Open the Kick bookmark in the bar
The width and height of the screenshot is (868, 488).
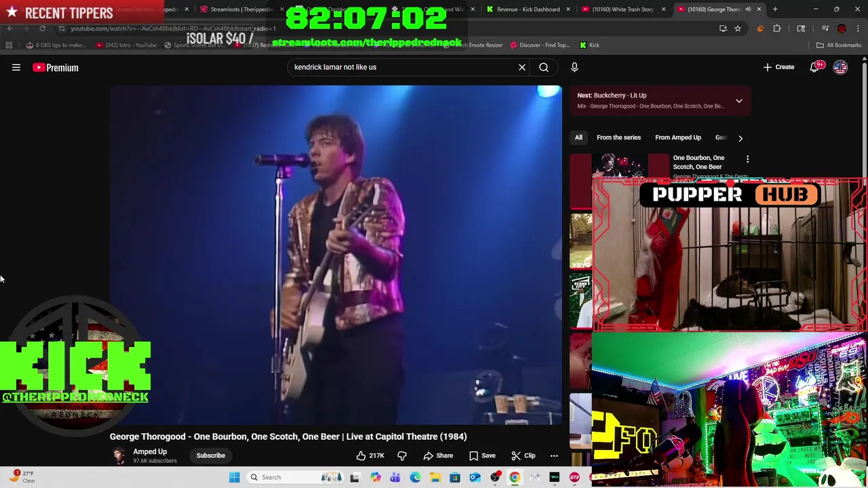point(589,45)
